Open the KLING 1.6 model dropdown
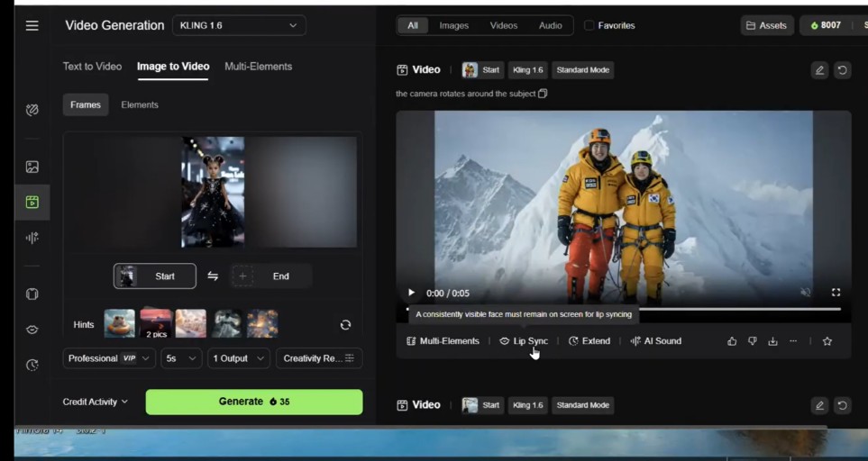Image resolution: width=868 pixels, height=461 pixels. click(239, 26)
